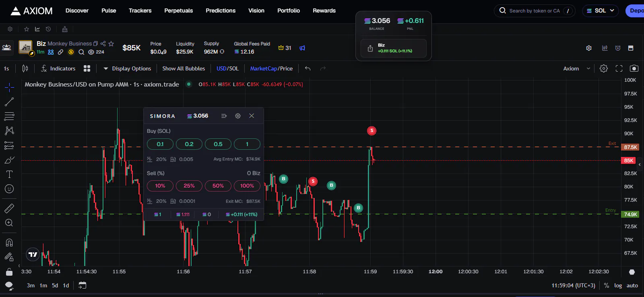The width and height of the screenshot is (644, 297).
Task: Enter fullscreen chart mode
Action: tap(619, 68)
